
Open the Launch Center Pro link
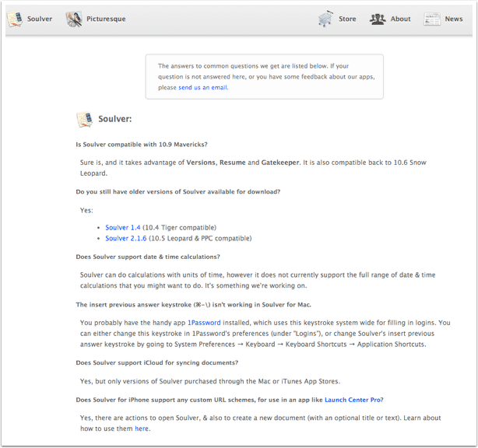(353, 401)
